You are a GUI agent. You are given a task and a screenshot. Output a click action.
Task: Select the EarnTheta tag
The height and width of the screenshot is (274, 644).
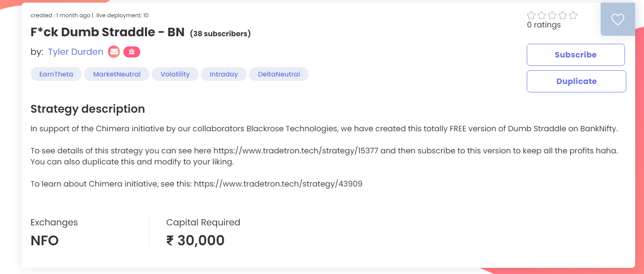56,74
